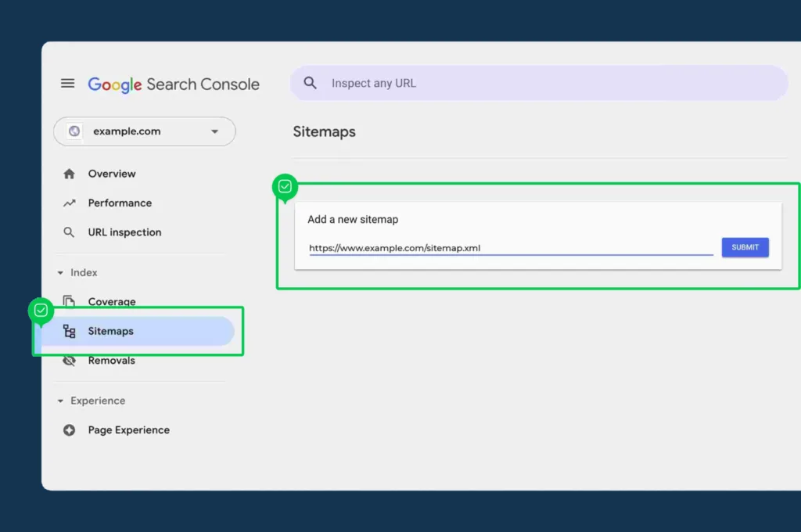Click the magnifier icon in the top search bar

tap(311, 83)
